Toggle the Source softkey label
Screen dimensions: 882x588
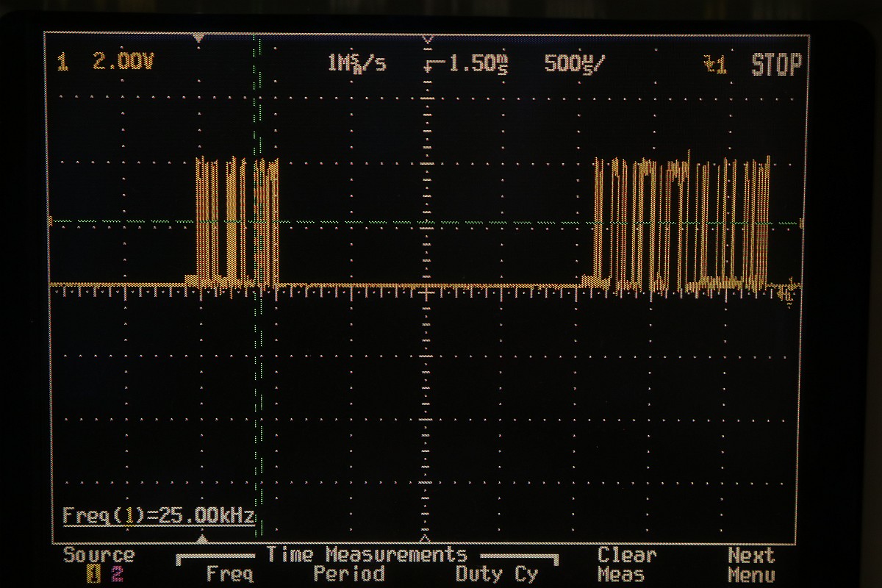(x=99, y=556)
